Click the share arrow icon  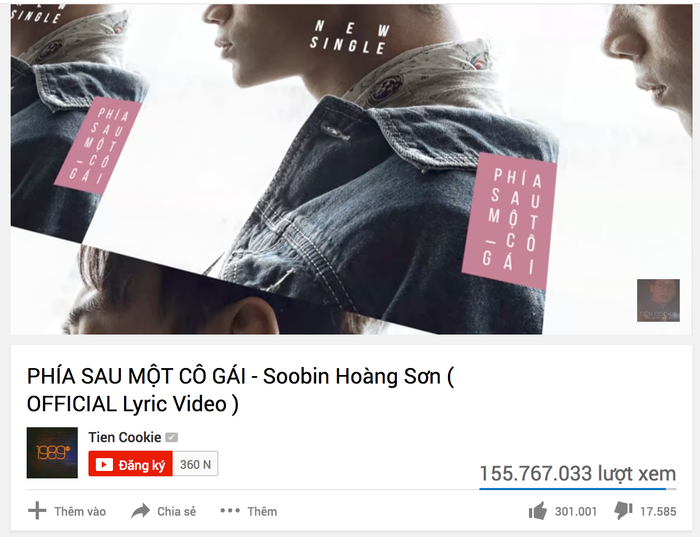pos(140,511)
